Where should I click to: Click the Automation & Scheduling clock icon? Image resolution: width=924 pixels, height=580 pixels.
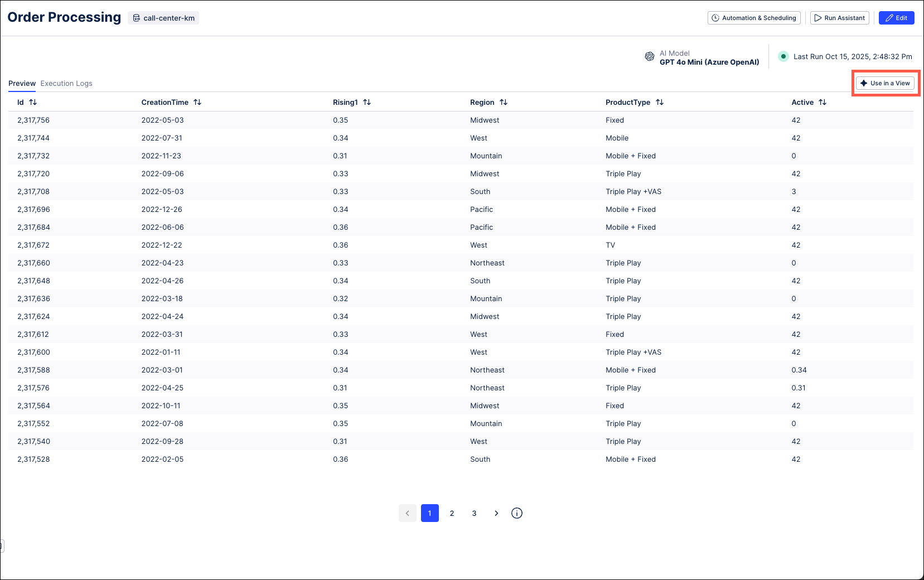pos(716,17)
